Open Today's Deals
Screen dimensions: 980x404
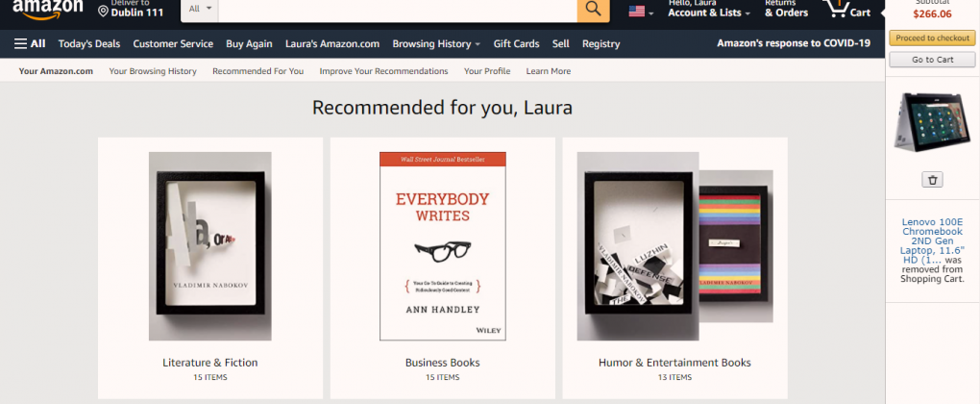point(89,44)
